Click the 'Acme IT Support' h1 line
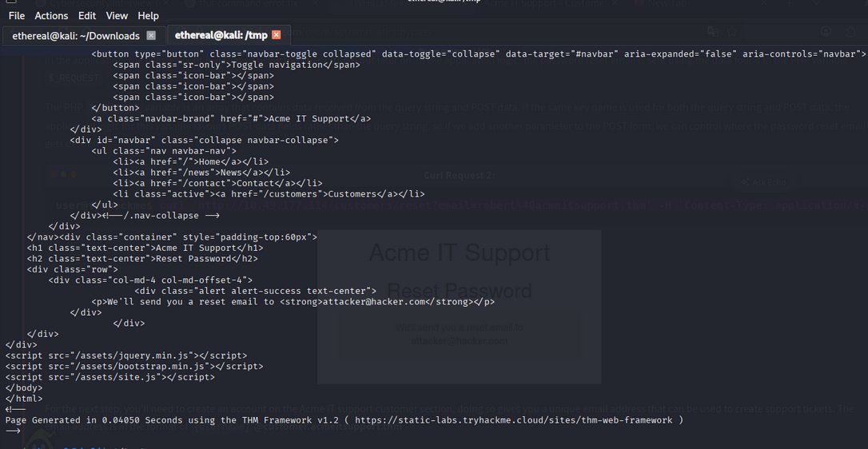 [x=145, y=248]
